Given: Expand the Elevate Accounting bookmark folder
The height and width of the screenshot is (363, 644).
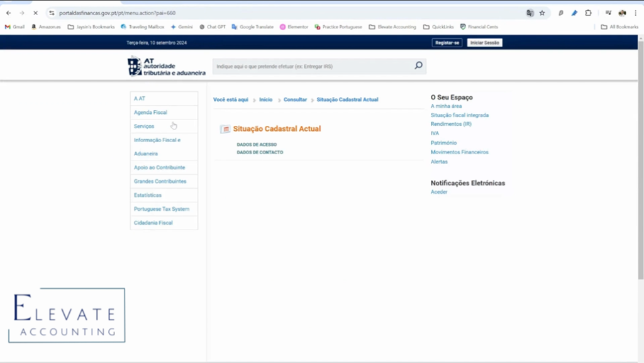Looking at the screenshot, I should click(392, 27).
